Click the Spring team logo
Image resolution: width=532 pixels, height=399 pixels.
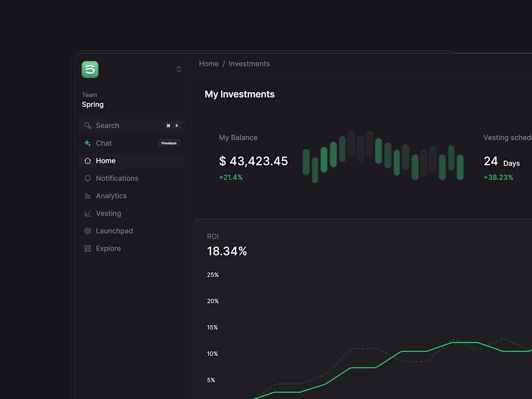(90, 70)
